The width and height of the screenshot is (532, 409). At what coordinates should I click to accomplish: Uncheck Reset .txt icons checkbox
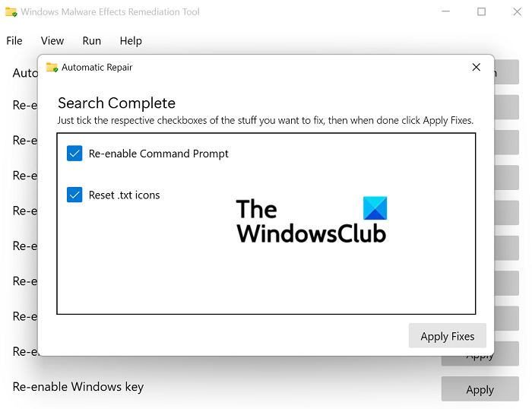(x=74, y=195)
